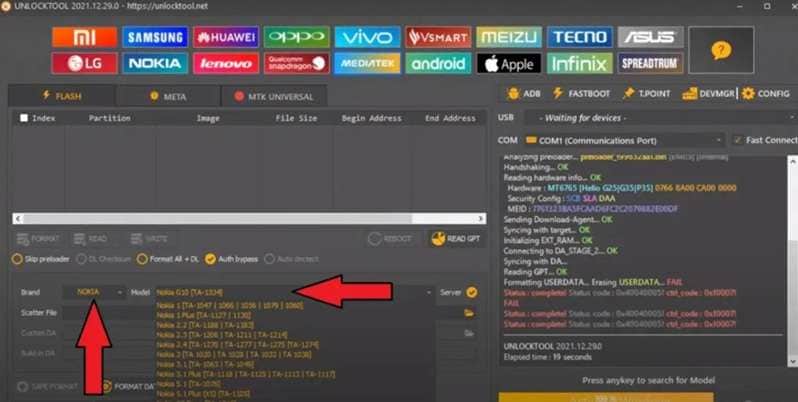The image size is (798, 402).
Task: Switch to the FLASH tab
Action: click(62, 96)
